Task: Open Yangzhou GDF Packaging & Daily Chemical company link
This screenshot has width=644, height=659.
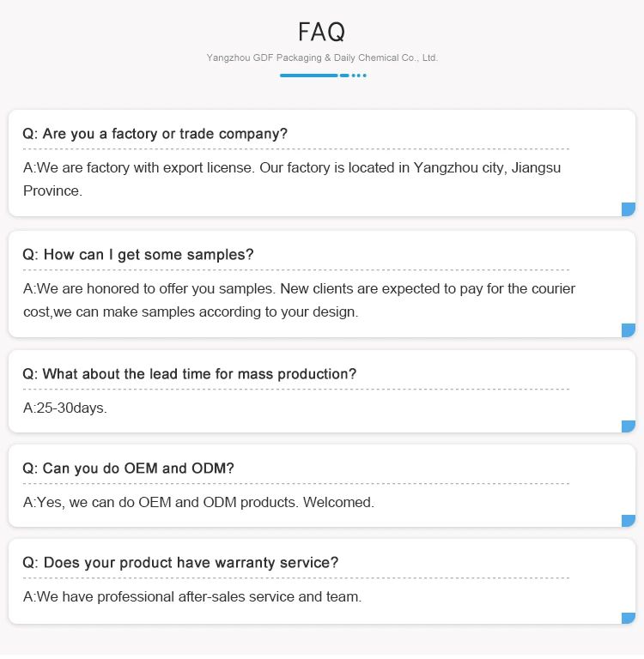Action: pyautogui.click(x=322, y=57)
